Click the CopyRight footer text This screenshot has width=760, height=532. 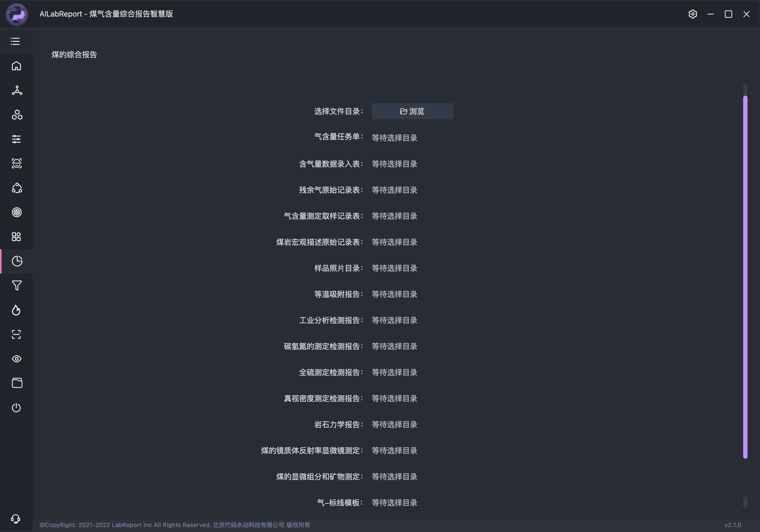175,525
